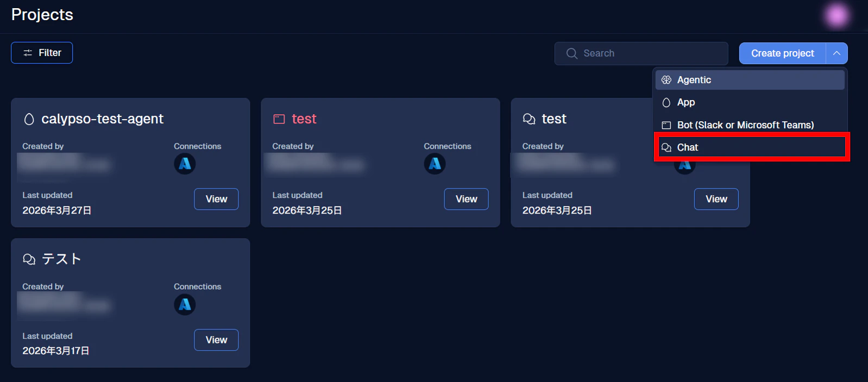View the red-titled test project
The width and height of the screenshot is (868, 382).
tap(466, 199)
